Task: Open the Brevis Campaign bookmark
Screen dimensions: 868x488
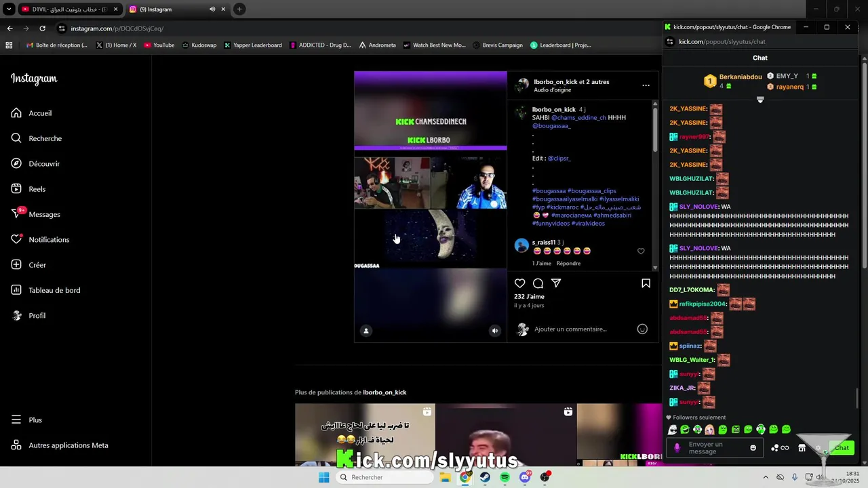Action: point(498,45)
